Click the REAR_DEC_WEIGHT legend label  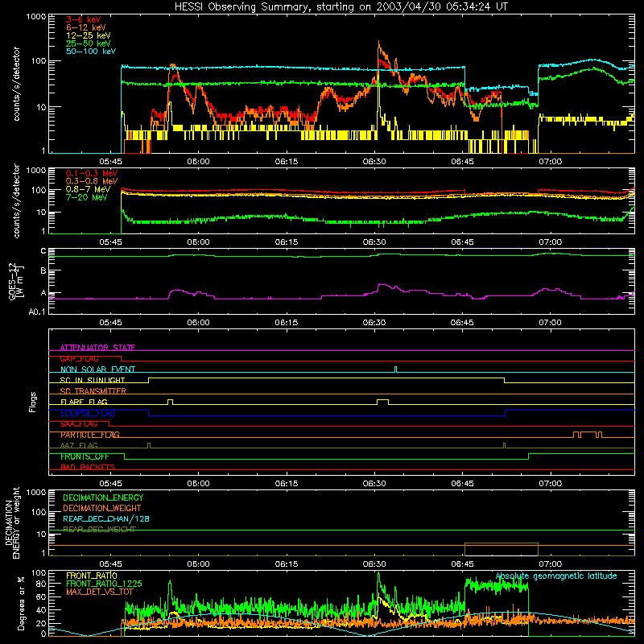(x=99, y=530)
